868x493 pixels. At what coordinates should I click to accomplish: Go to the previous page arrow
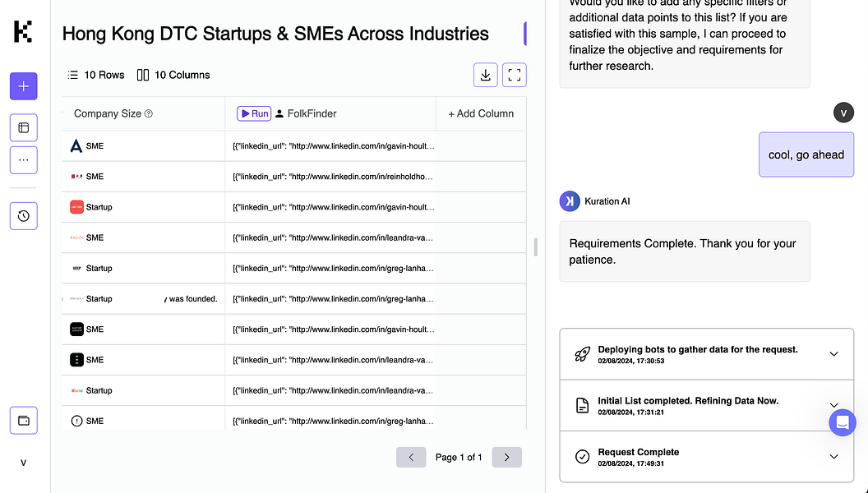[x=411, y=457]
